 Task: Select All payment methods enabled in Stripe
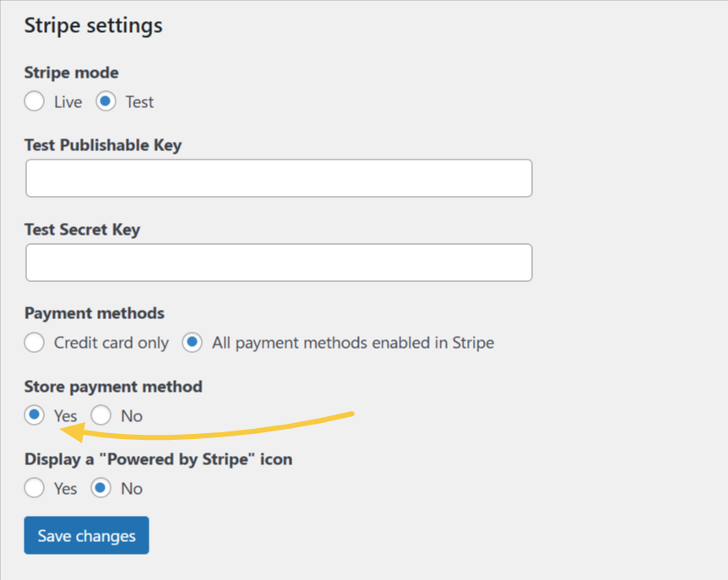(x=191, y=343)
